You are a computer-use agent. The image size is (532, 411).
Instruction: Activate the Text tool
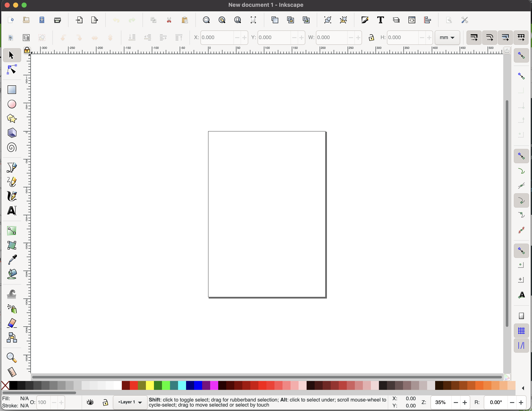pos(11,211)
